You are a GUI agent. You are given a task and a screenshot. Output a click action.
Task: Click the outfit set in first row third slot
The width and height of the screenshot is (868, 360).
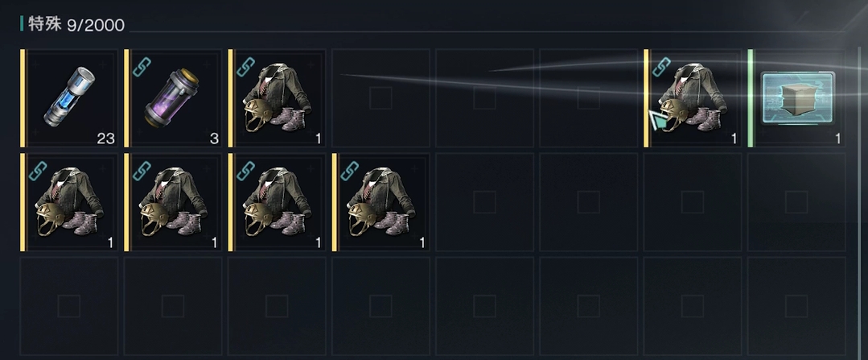(277, 98)
